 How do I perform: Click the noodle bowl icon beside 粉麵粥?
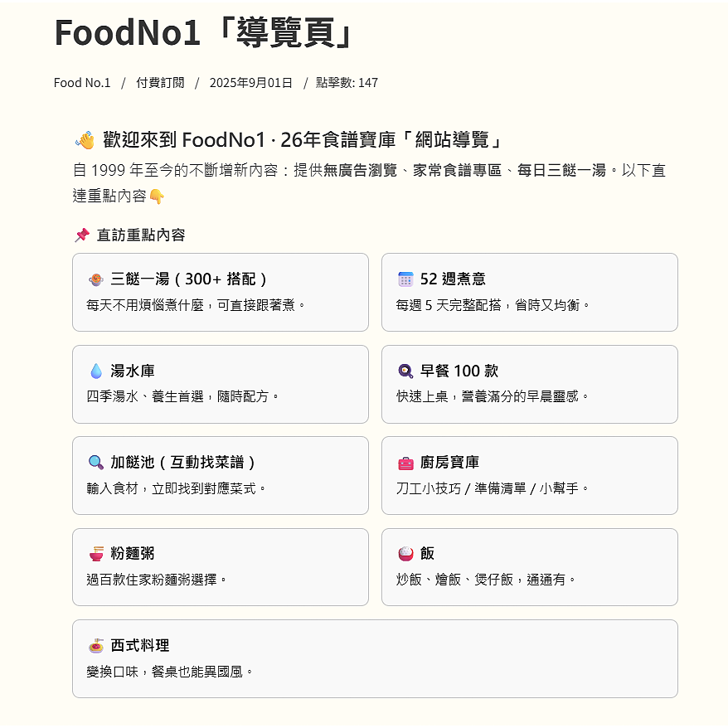click(96, 554)
